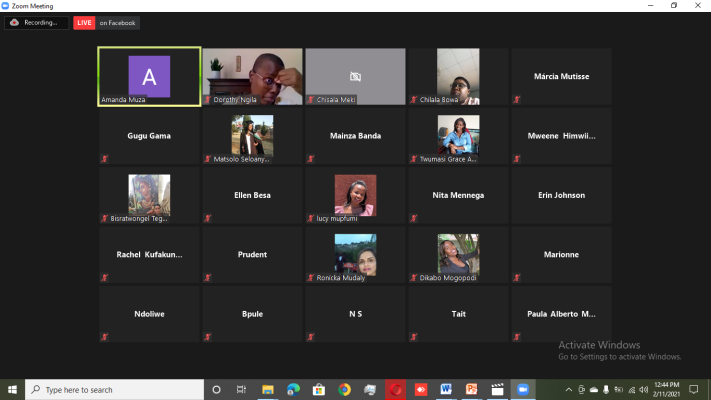
Task: Open File Explorer from the taskbar
Action: point(268,389)
